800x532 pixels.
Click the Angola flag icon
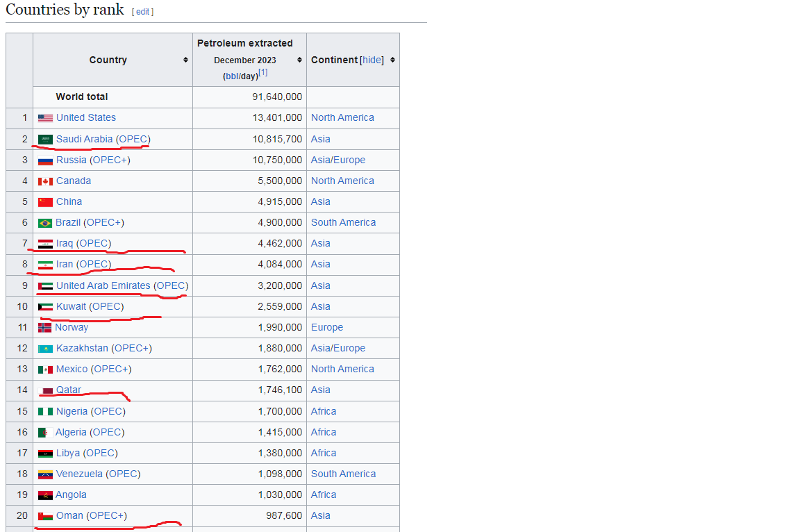tap(45, 495)
